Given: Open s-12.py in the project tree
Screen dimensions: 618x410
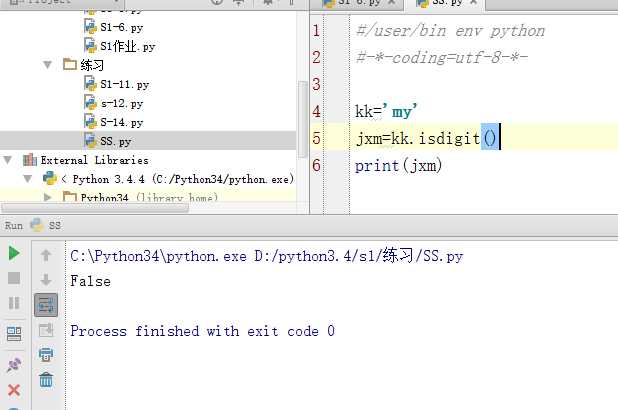Looking at the screenshot, I should 122,104.
